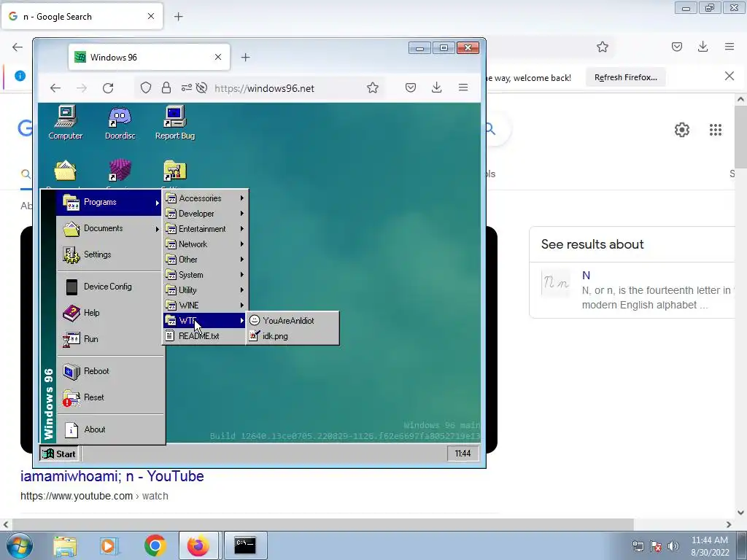Expand the Other programs folder

(205, 259)
